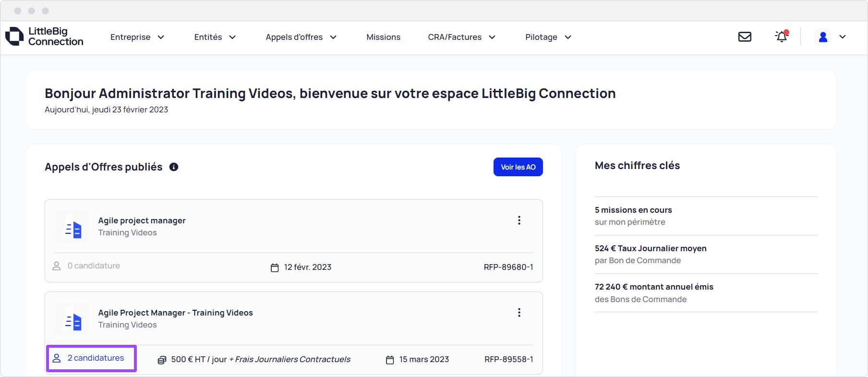
Task: Click calendar icon next to 12 févr. 2023
Action: [275, 268]
